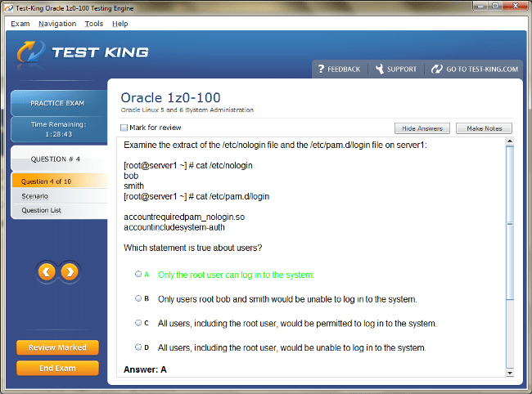Minimize the Testing Engine window
Screen dimensions: 532x394
tap(480, 6)
